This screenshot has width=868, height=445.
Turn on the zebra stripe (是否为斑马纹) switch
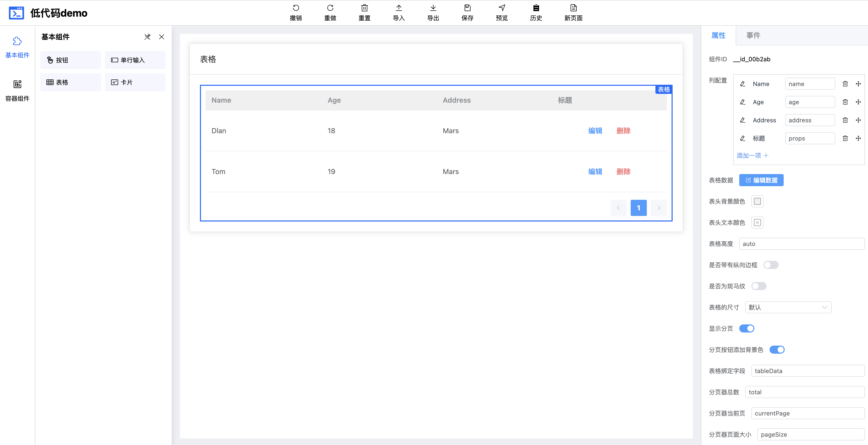[758, 286]
